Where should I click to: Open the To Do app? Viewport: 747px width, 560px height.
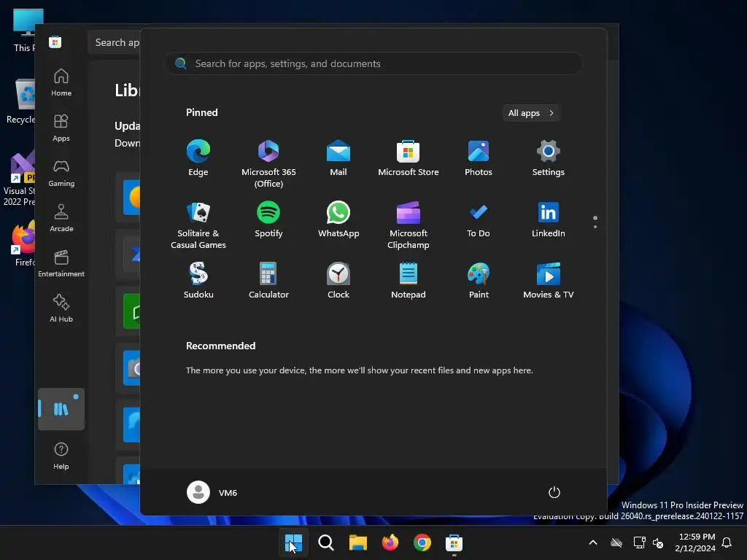(479, 219)
